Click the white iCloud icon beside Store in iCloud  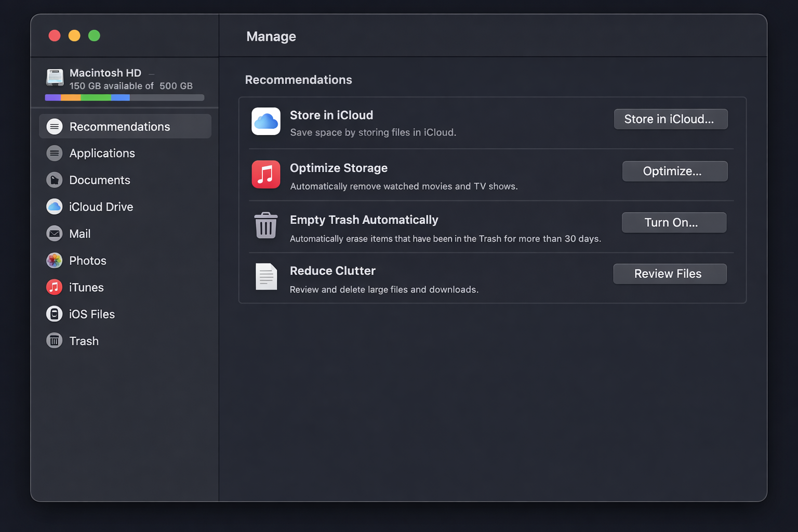point(266,121)
